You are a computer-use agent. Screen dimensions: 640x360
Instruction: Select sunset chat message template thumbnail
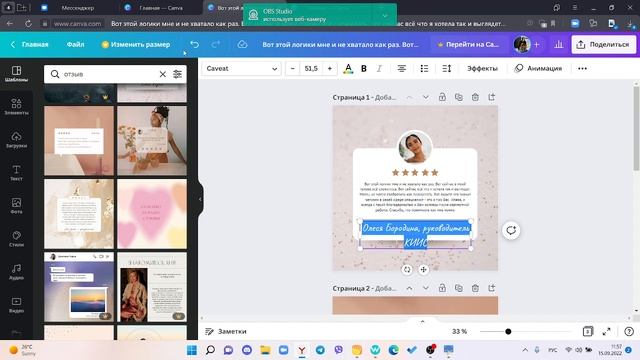pyautogui.click(x=79, y=287)
